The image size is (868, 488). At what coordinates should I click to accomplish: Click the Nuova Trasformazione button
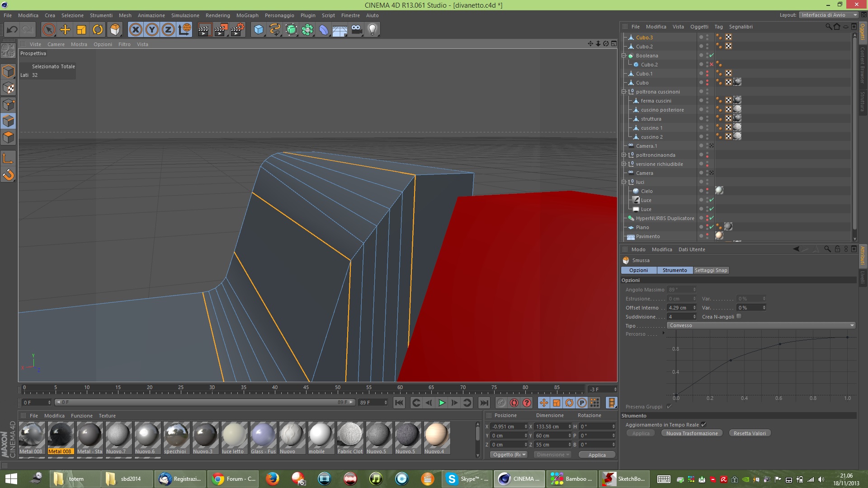coord(692,433)
